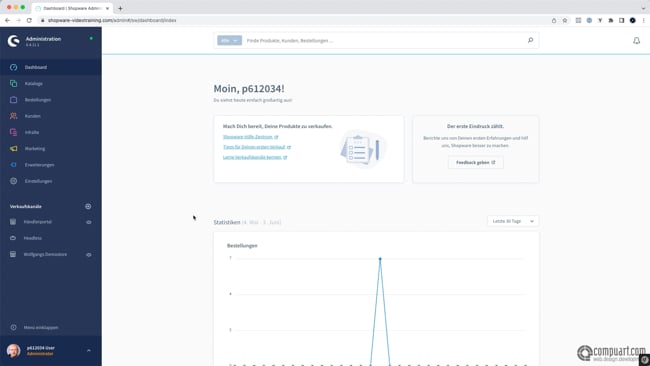
Task: Collapse the sidebar with Menü einklappen
Action: coord(41,327)
